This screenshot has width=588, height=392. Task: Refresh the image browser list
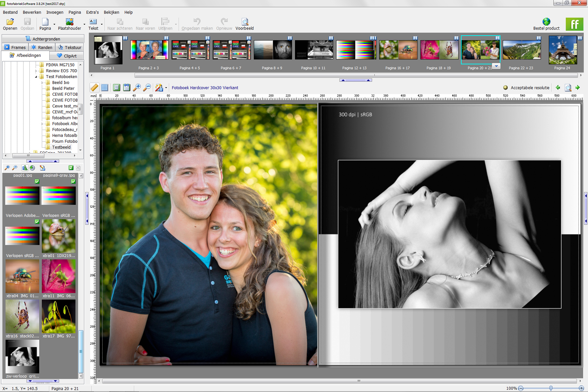(71, 168)
